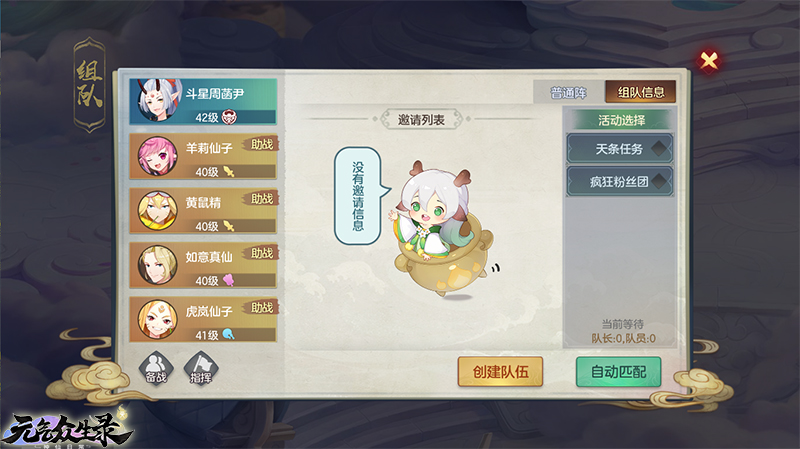The width and height of the screenshot is (800, 449).
Task: Click the 助战 tag on 羊莉仙子
Action: pos(262,144)
